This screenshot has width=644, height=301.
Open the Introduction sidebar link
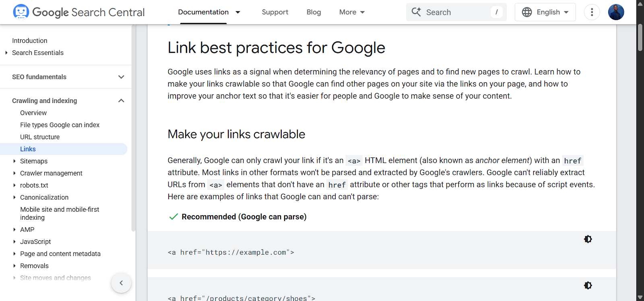tap(30, 41)
